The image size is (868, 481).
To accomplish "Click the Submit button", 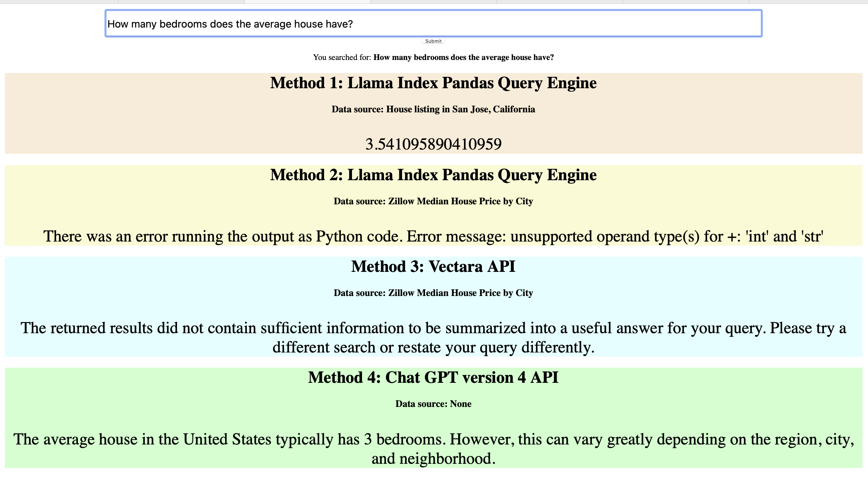I will tap(433, 41).
